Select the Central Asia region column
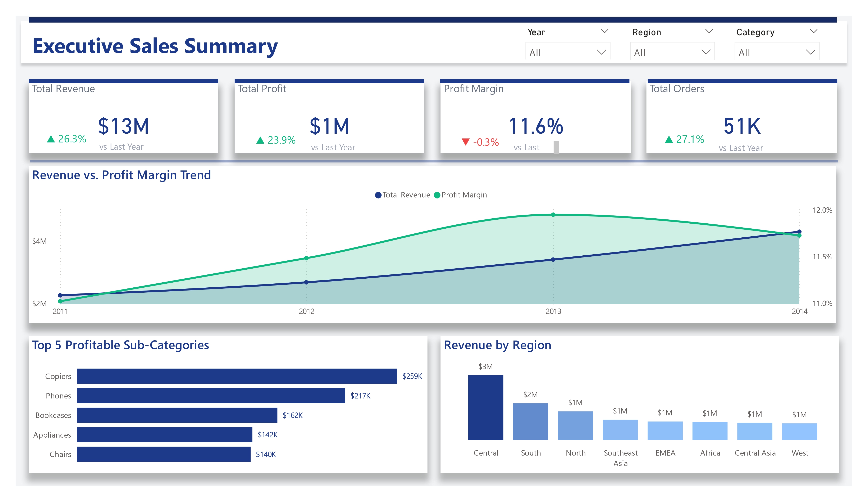Image resolution: width=868 pixels, height=502 pixels. pos(755,431)
